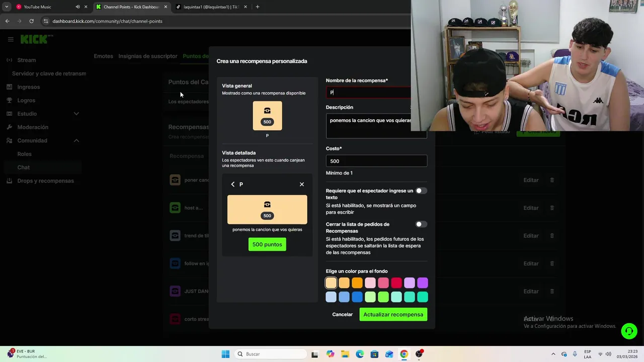Click the Chrome icon in the taskbar
Viewport: 644px width, 362px height.
[404, 354]
